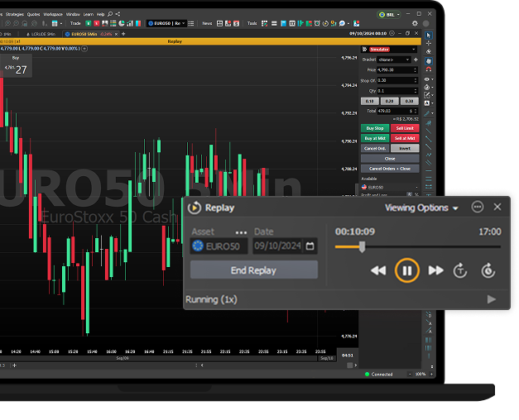Click the Buy Stop button
519x420 pixels.
[375, 128]
